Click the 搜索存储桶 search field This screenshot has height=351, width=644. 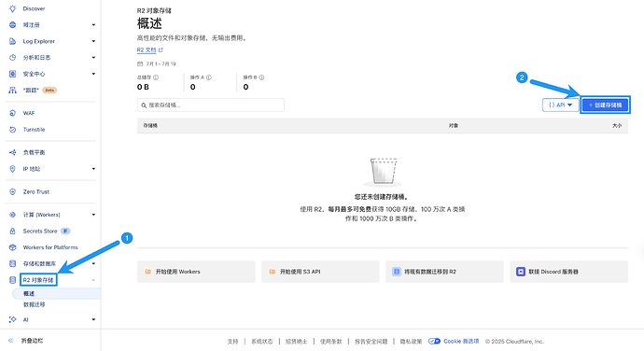click(x=211, y=105)
